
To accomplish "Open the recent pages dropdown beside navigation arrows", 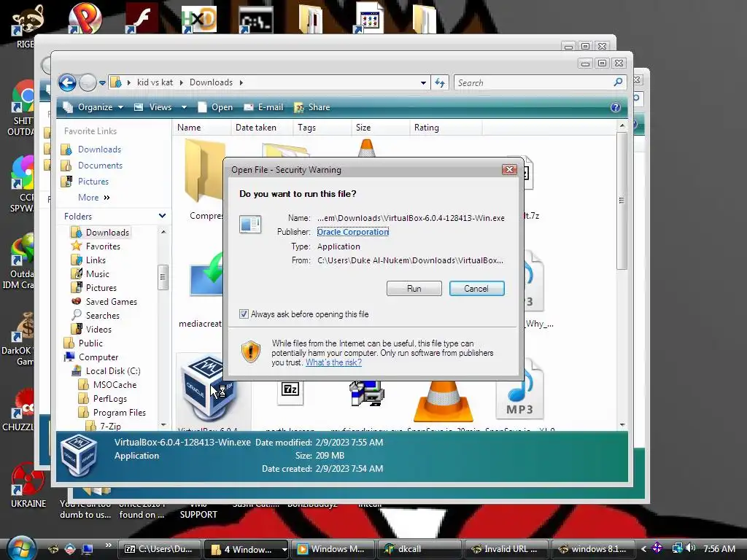I will coord(102,83).
